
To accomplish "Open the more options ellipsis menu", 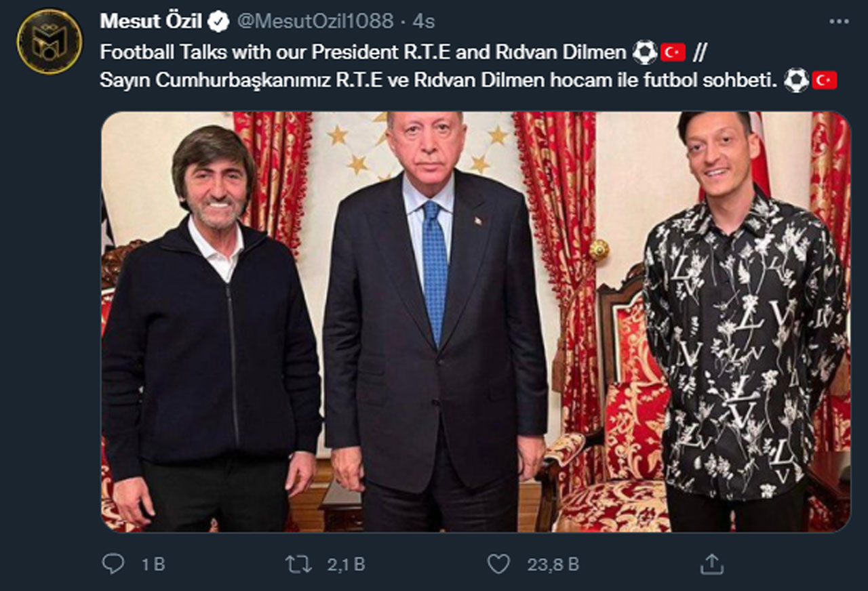I will [x=840, y=20].
